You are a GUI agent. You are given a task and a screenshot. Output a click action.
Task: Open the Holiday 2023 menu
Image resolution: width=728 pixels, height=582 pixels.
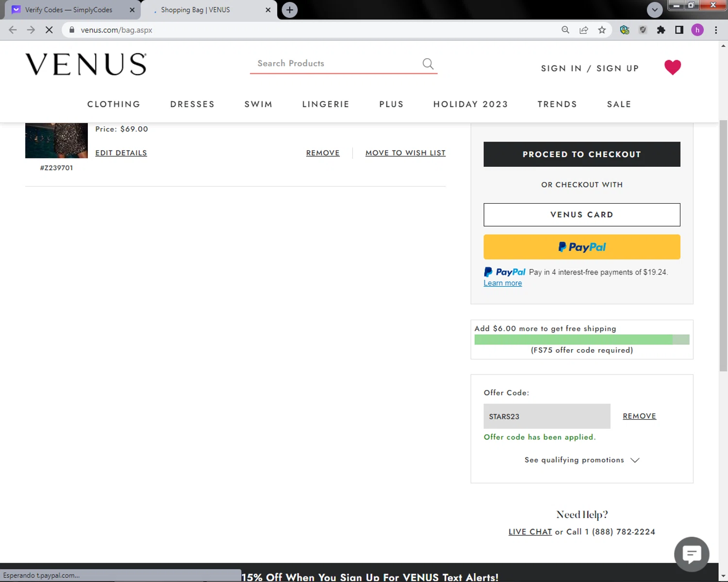(470, 104)
